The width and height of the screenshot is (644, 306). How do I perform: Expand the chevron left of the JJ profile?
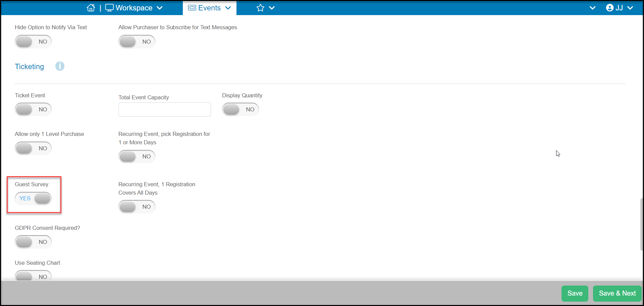pyautogui.click(x=593, y=8)
